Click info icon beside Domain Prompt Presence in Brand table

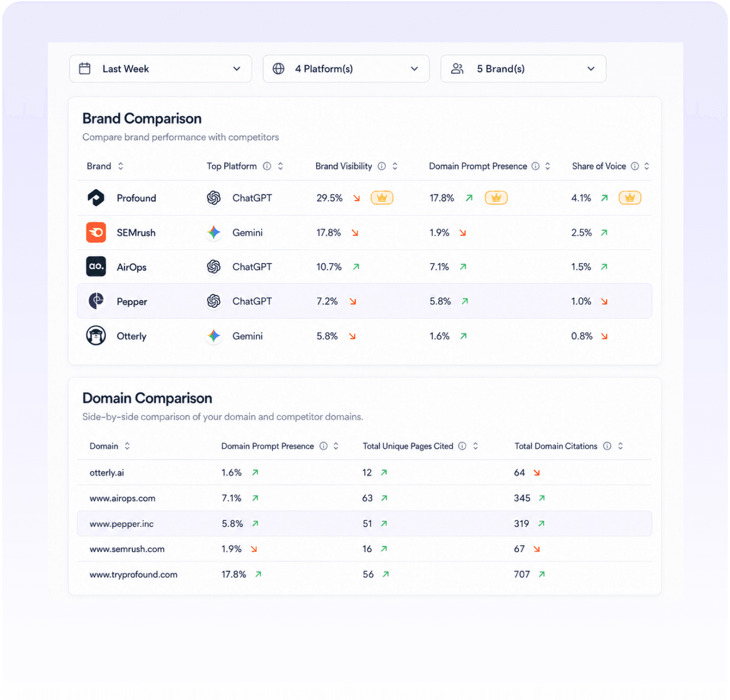coord(536,166)
